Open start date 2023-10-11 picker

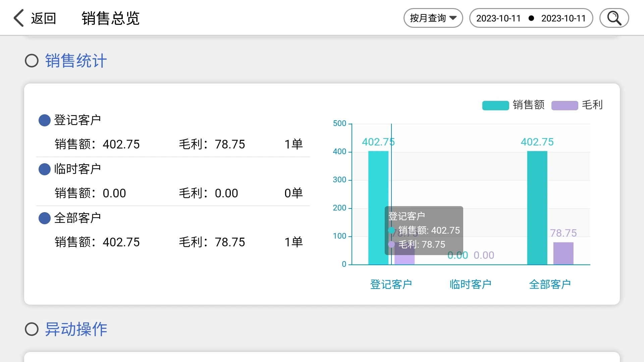tap(498, 18)
